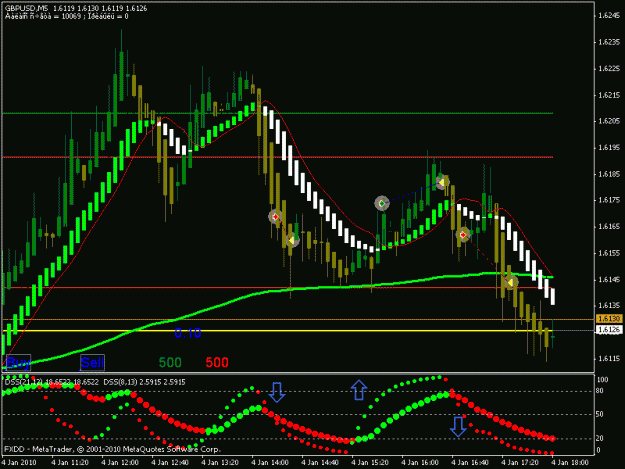Click the blue Buy button on the chart

pos(18,362)
